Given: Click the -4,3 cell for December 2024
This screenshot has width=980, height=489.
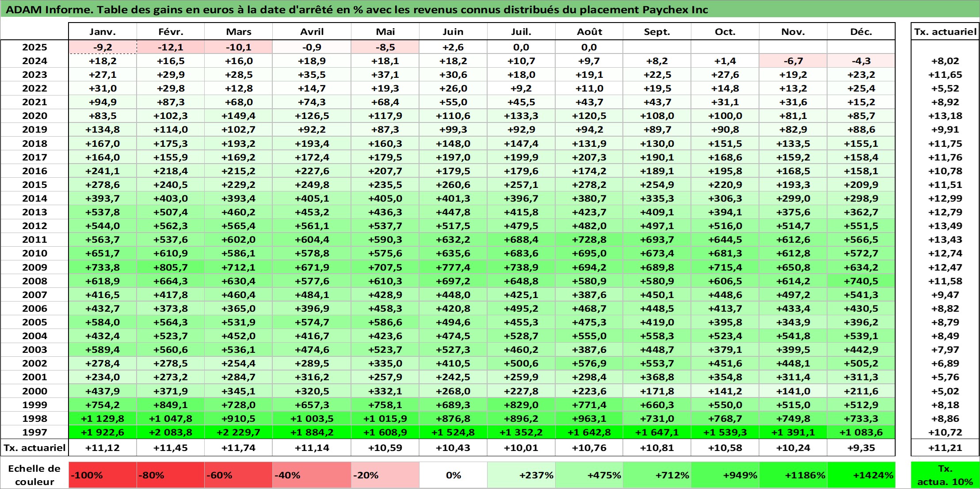Looking at the screenshot, I should (861, 61).
